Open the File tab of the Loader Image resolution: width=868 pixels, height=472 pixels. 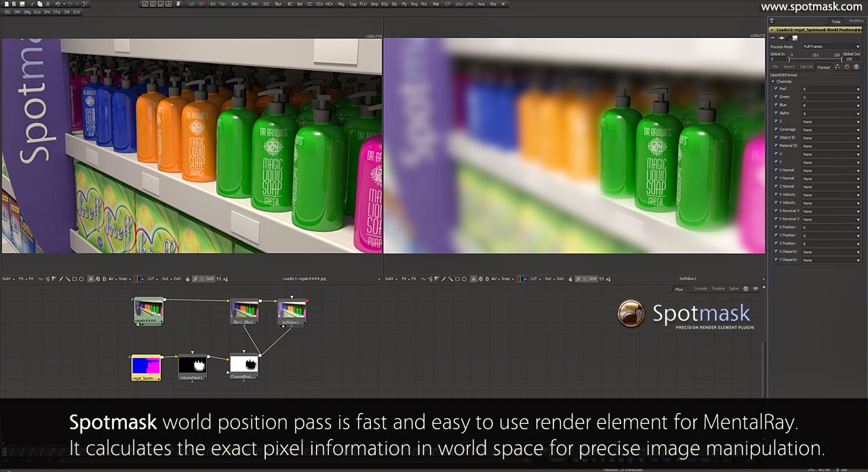click(775, 67)
